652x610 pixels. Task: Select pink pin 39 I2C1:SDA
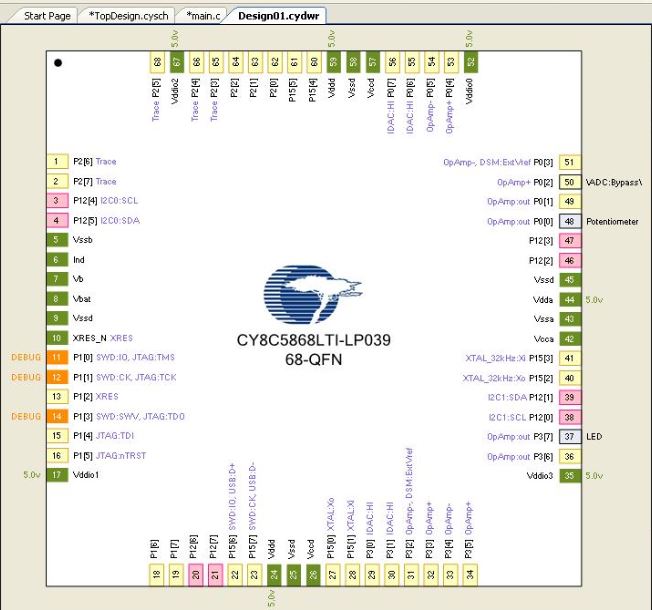coord(570,397)
